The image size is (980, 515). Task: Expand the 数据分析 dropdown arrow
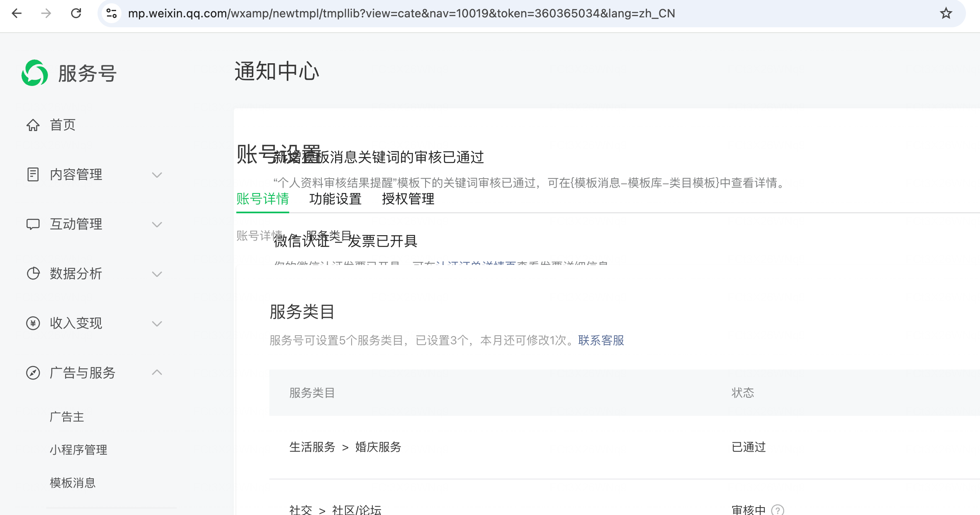point(157,274)
